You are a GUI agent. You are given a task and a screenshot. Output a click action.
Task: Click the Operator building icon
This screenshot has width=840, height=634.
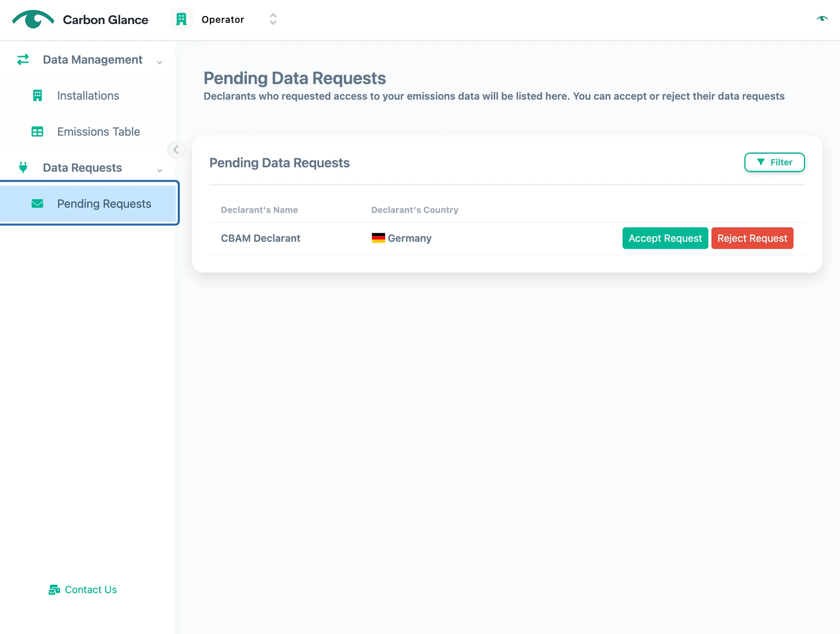click(181, 19)
